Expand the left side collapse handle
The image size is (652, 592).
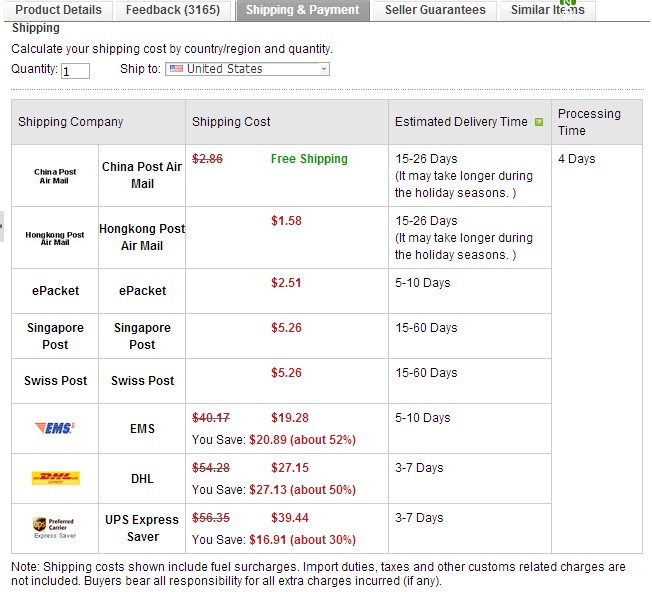[2, 226]
